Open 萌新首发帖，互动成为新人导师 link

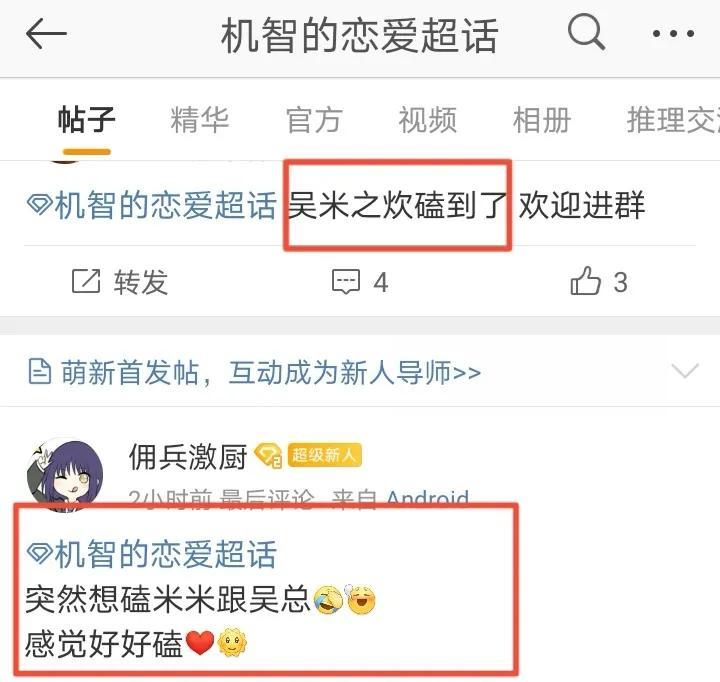(x=271, y=372)
